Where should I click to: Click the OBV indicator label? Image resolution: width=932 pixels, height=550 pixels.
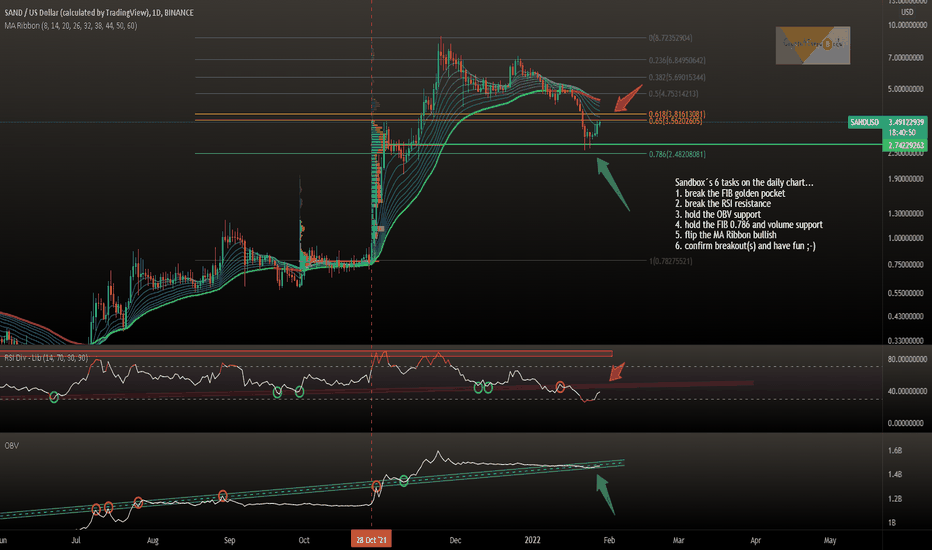click(12, 445)
